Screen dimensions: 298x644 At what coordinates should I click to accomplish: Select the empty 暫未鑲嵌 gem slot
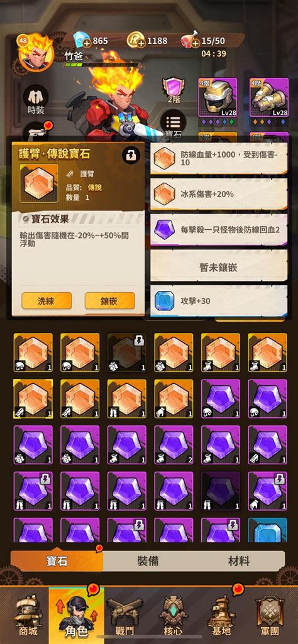219,268
